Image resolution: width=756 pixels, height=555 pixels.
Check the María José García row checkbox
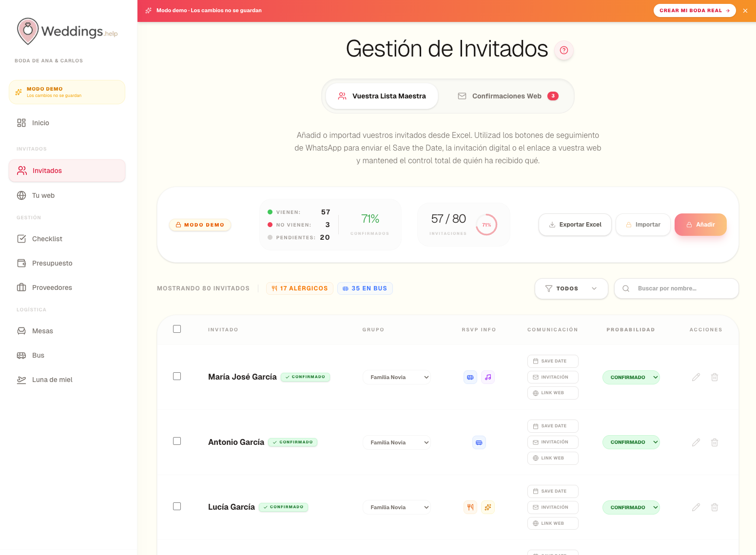click(177, 376)
